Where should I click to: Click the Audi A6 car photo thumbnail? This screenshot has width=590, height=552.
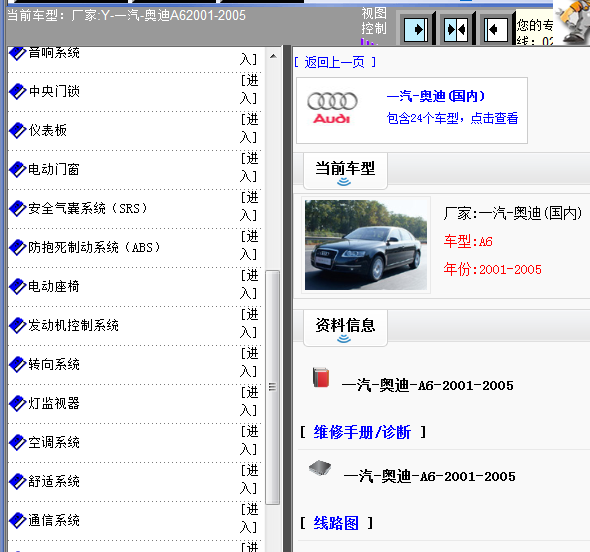(366, 245)
